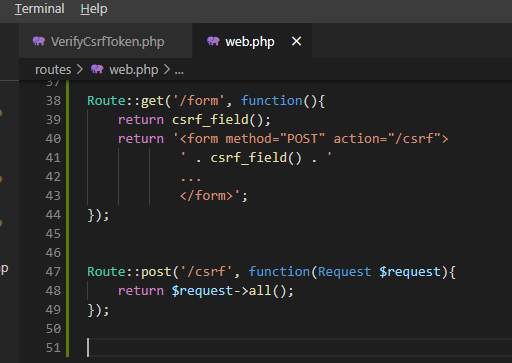Click csrf_field() on line 41
The image size is (512, 363).
pos(256,158)
